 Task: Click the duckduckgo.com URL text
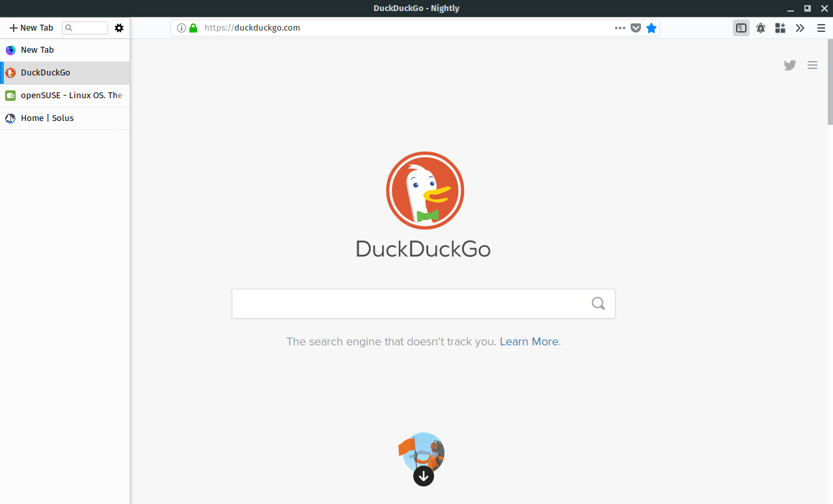(x=252, y=28)
